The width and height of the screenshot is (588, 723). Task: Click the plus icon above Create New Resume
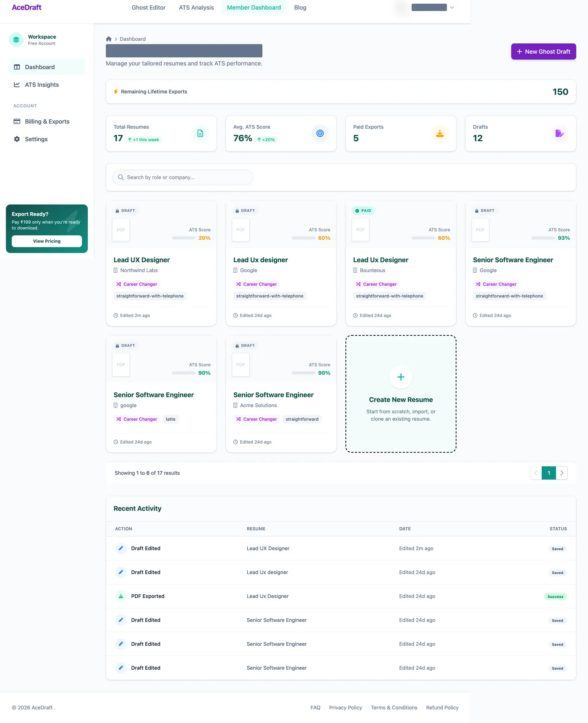[401, 377]
